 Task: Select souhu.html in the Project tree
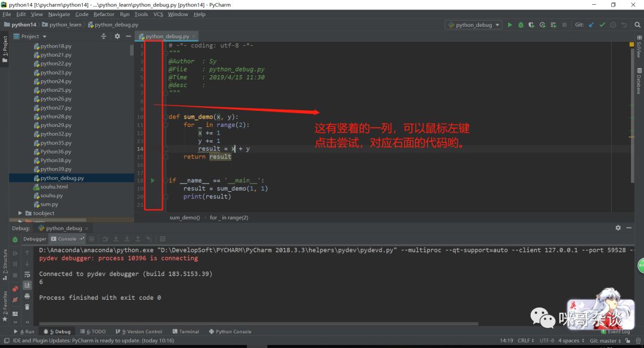(54, 187)
